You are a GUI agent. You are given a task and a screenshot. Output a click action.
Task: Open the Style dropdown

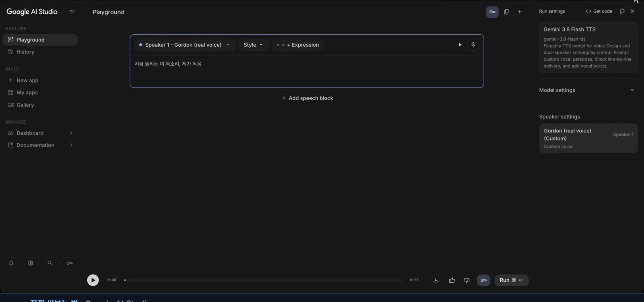pyautogui.click(x=254, y=45)
